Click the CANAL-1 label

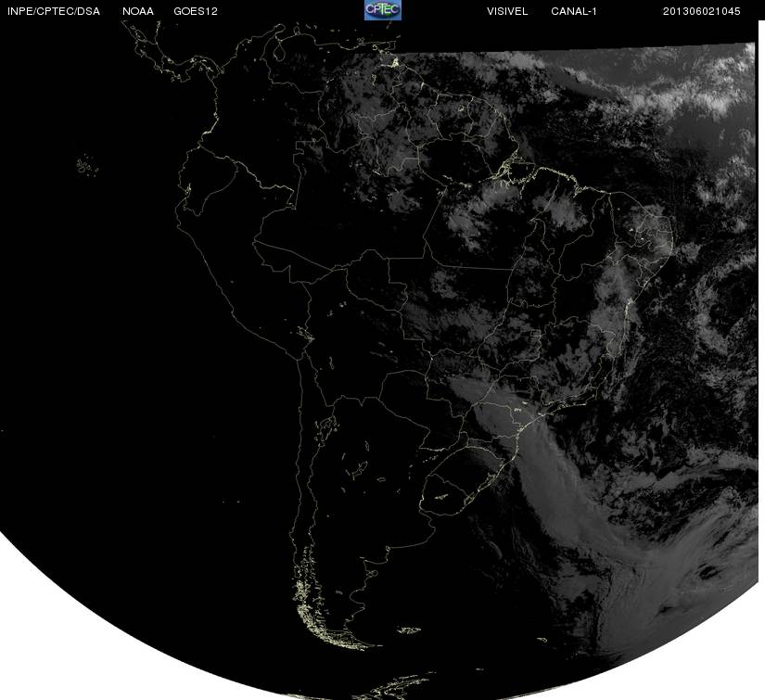pyautogui.click(x=574, y=11)
